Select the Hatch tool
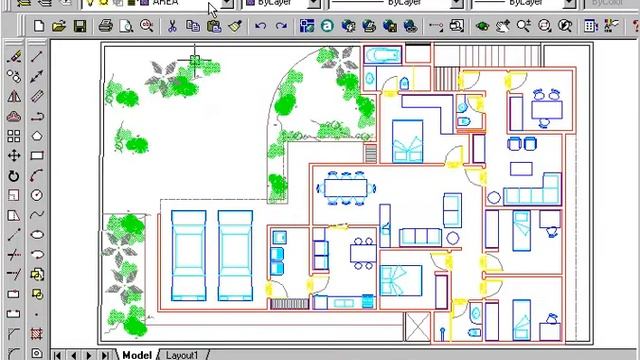 (x=37, y=334)
